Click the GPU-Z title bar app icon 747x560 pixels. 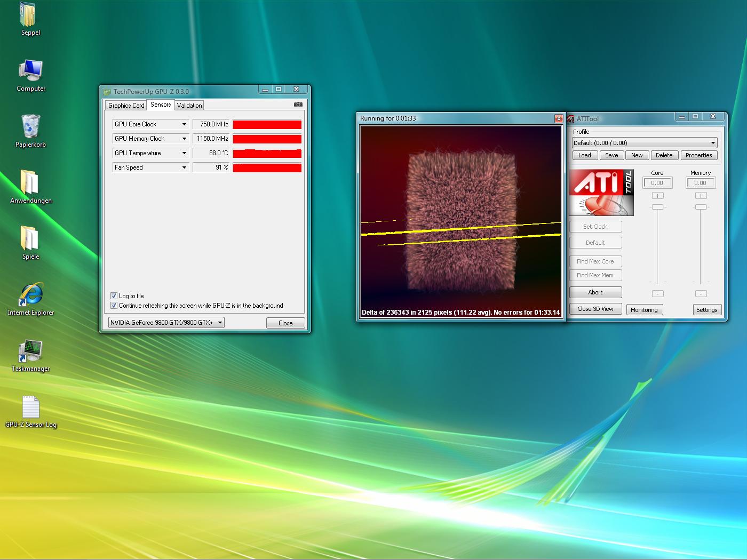coord(107,92)
